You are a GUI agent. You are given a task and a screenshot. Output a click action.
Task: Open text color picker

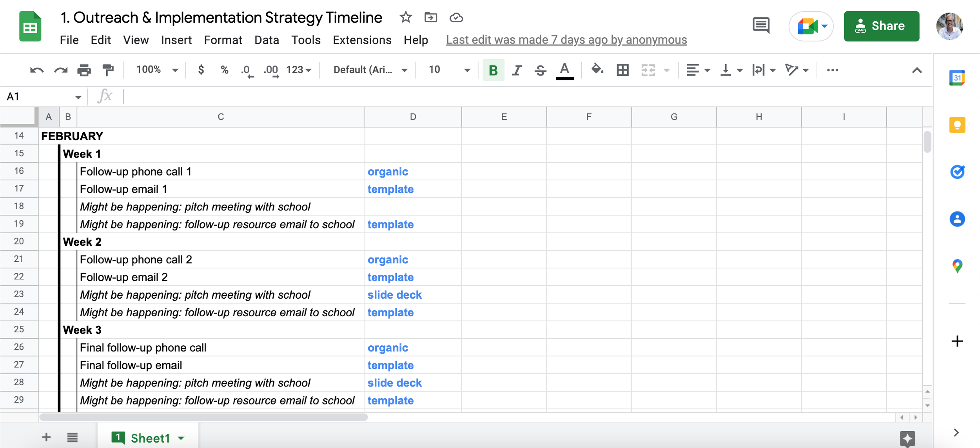pos(564,70)
